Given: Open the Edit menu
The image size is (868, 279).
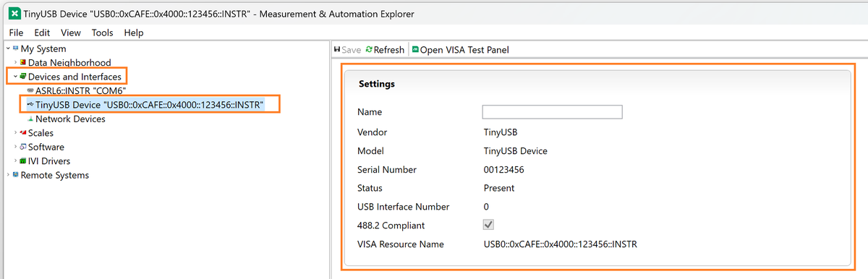Looking at the screenshot, I should (x=43, y=33).
